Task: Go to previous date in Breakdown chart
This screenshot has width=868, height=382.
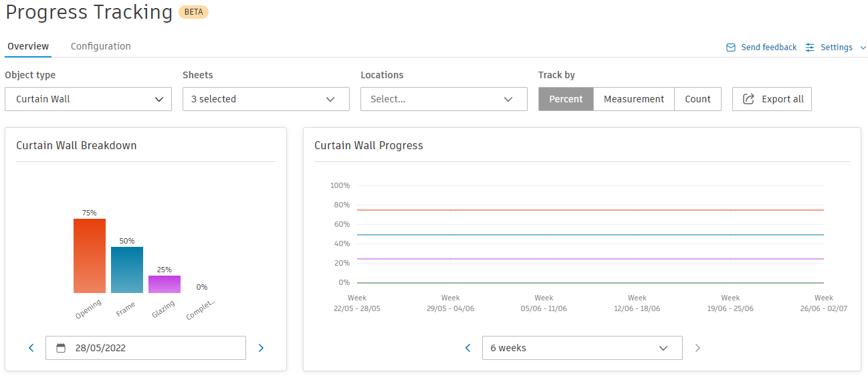Action: click(31, 348)
